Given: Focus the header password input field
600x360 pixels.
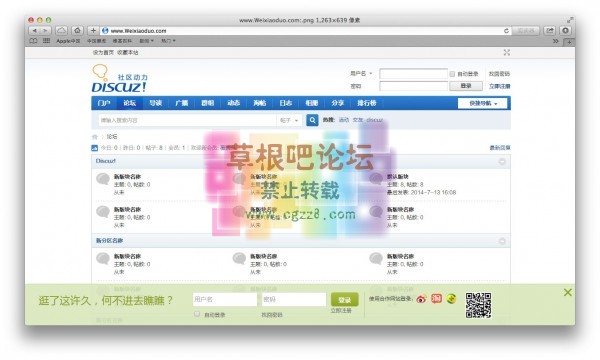Looking at the screenshot, I should pos(414,86).
